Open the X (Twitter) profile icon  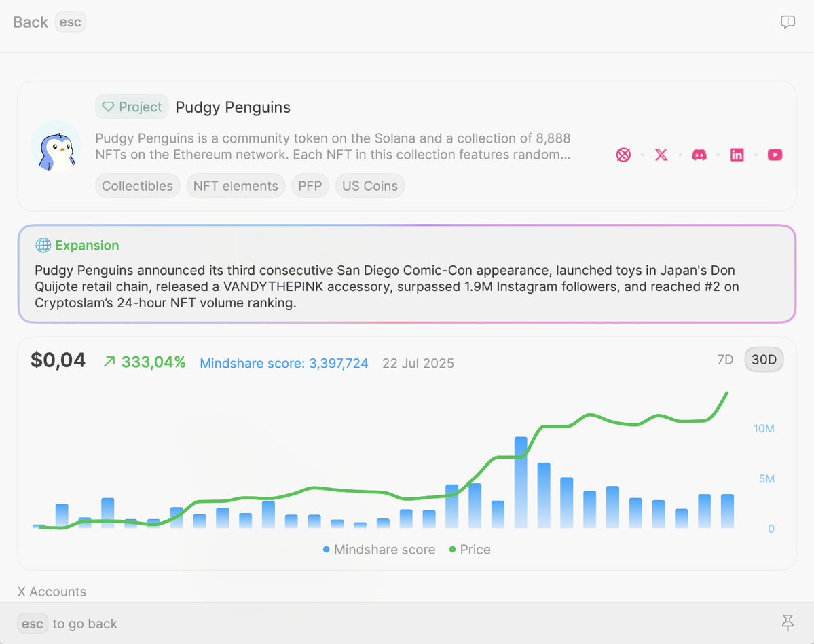point(661,155)
